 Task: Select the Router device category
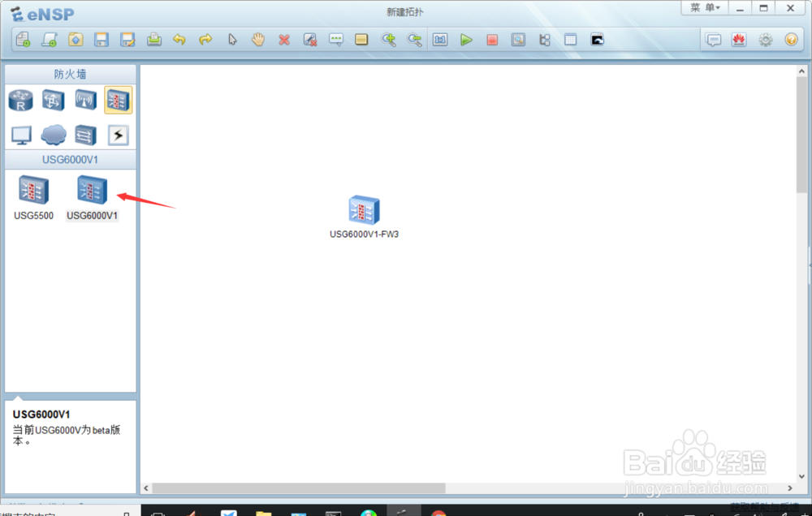tap(21, 100)
